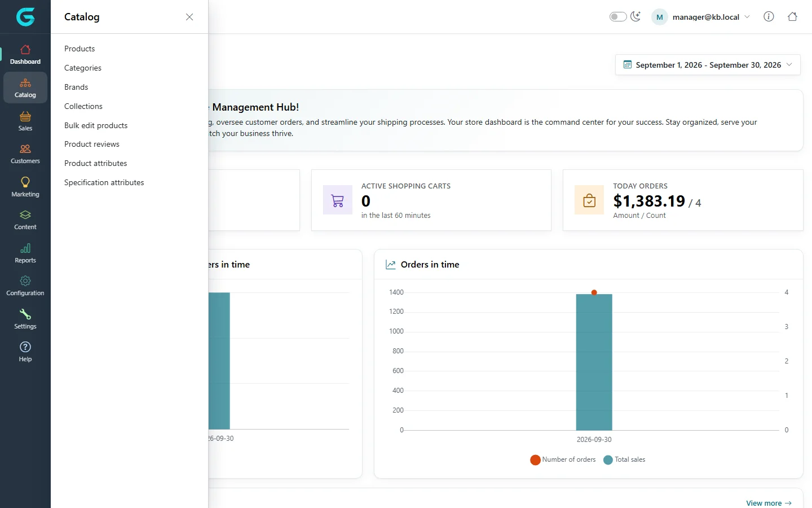Viewport: 812px width, 508px height.
Task: Click the View more link
Action: 769,503
